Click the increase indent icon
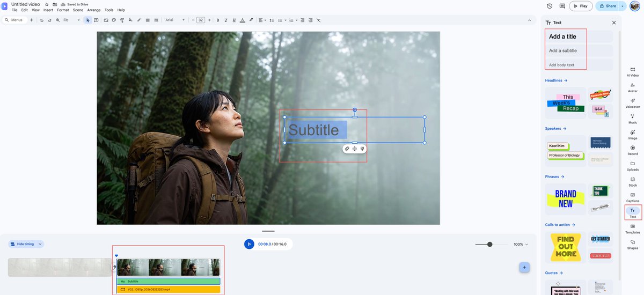Image resolution: width=644 pixels, height=295 pixels. 310,20
